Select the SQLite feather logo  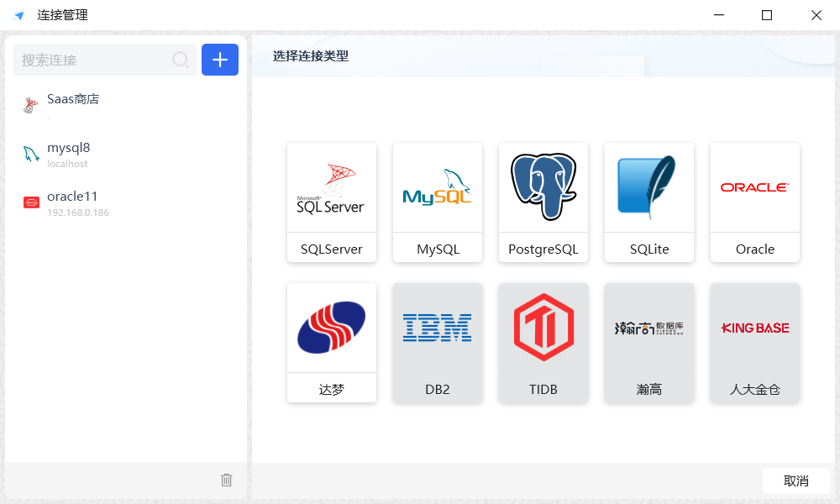(x=648, y=187)
